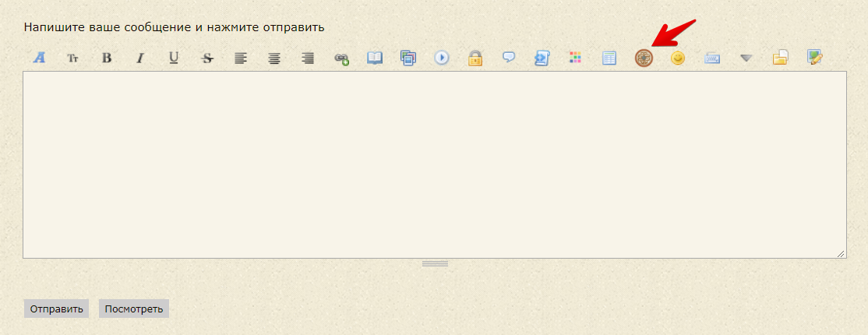Insert hidden text via padlock icon

[x=475, y=58]
